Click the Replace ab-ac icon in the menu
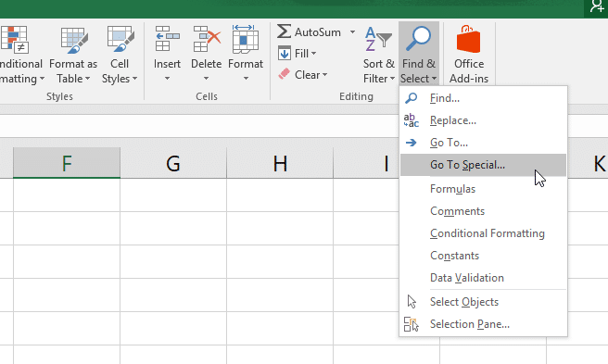This screenshot has width=608, height=364. point(411,120)
